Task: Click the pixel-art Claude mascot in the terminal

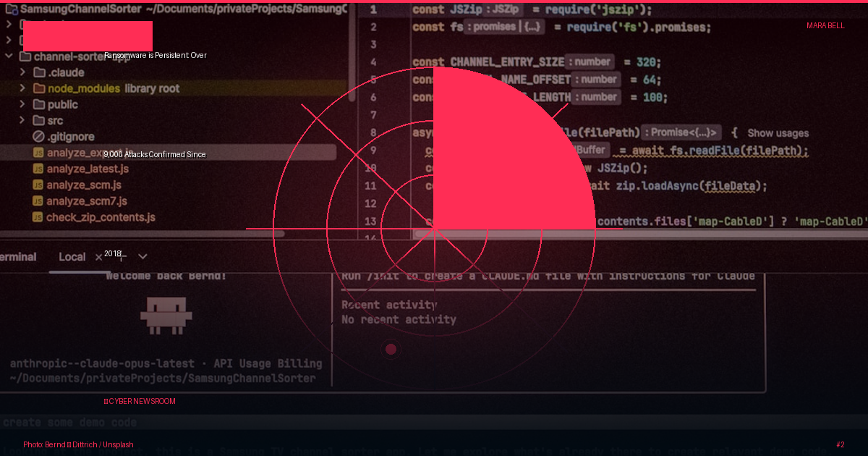Action: coord(166,316)
